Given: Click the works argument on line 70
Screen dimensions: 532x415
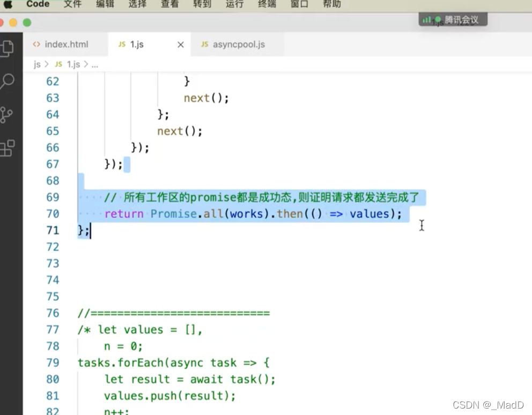Looking at the screenshot, I should [x=246, y=214].
